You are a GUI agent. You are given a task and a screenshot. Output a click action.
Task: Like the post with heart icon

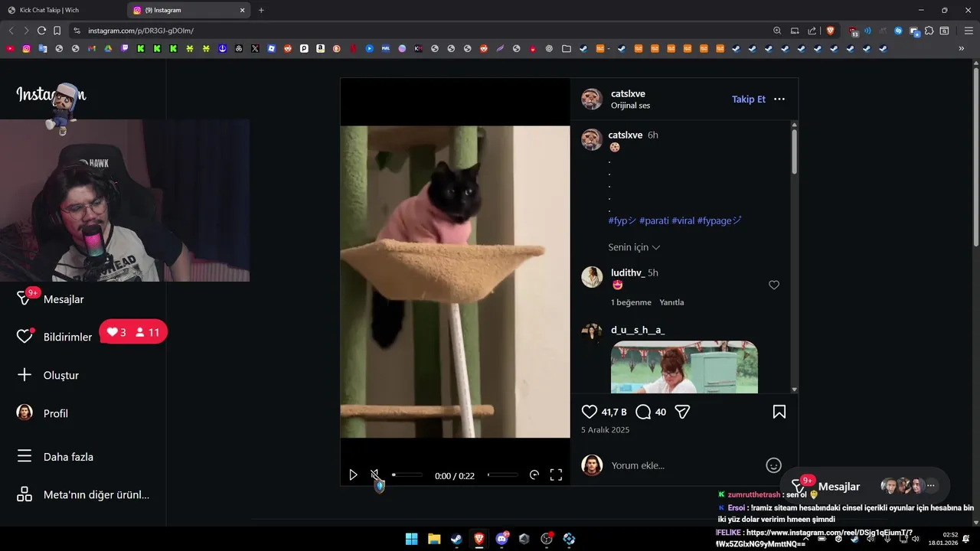590,412
